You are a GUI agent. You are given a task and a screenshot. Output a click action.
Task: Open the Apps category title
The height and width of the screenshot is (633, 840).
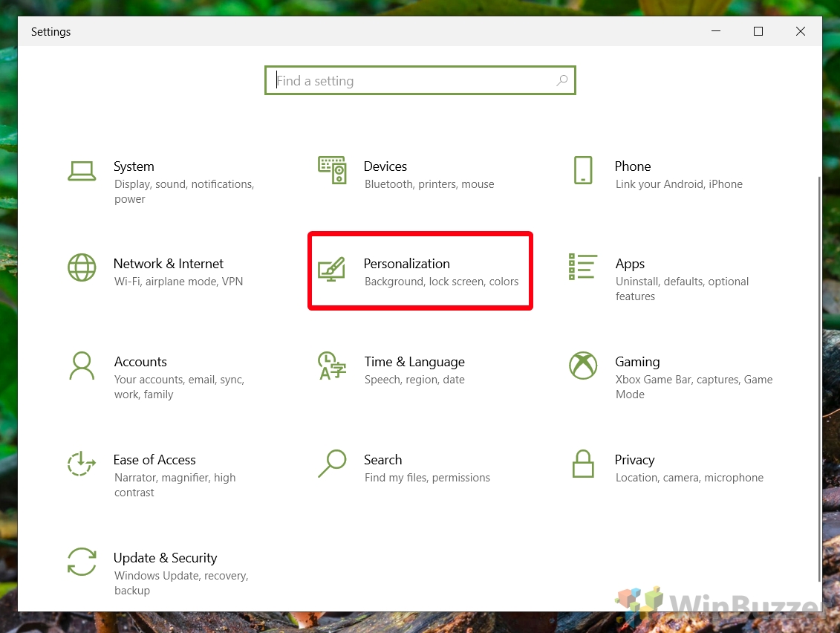(630, 264)
